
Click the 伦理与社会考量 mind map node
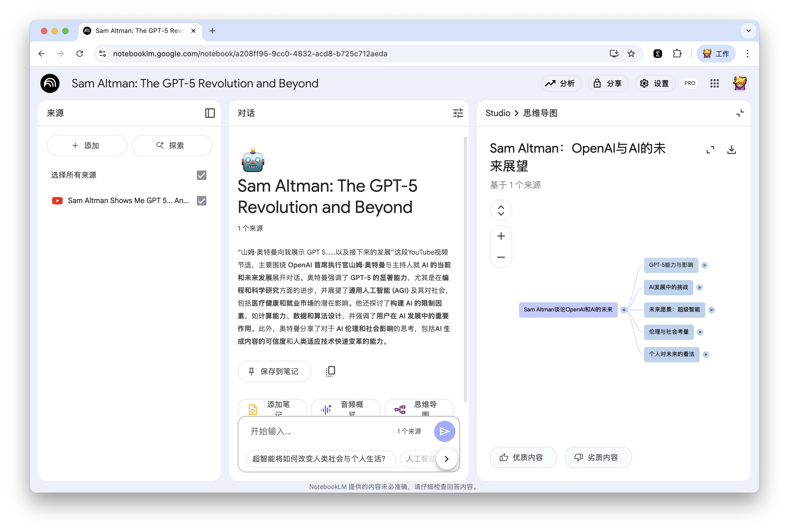(x=669, y=332)
